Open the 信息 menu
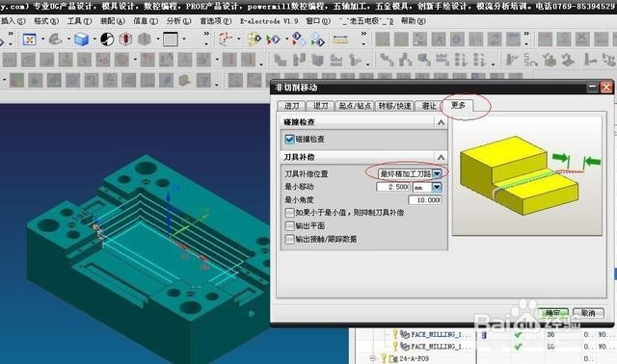This screenshot has height=364, width=617. click(146, 21)
